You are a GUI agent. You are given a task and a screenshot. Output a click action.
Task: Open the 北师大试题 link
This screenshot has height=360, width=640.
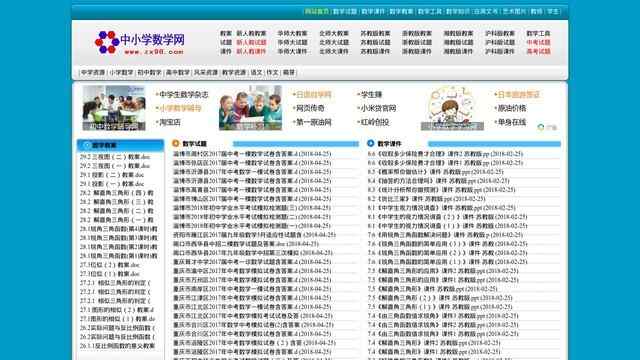(334, 42)
